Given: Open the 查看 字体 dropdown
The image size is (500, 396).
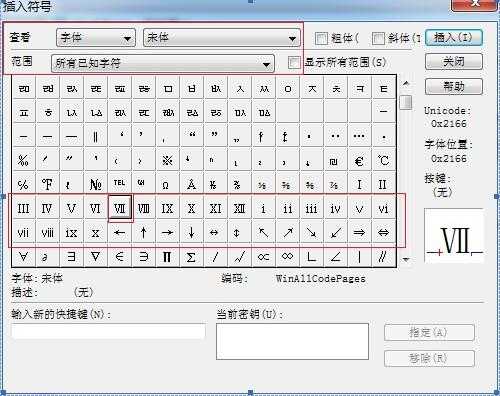Looking at the screenshot, I should [x=96, y=38].
